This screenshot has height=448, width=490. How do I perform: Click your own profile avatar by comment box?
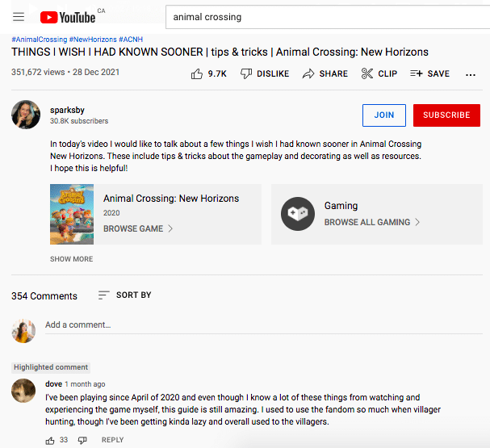click(23, 331)
